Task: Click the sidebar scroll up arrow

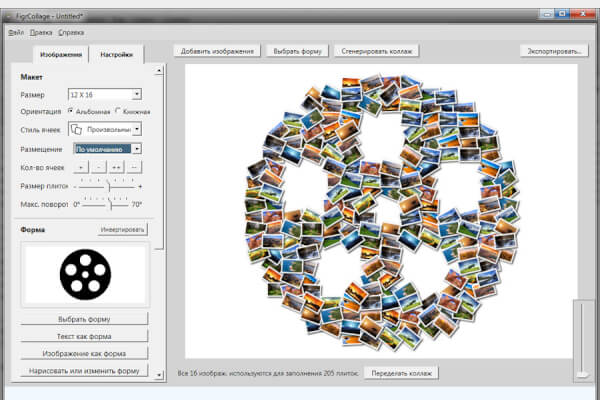Action: 159,70
